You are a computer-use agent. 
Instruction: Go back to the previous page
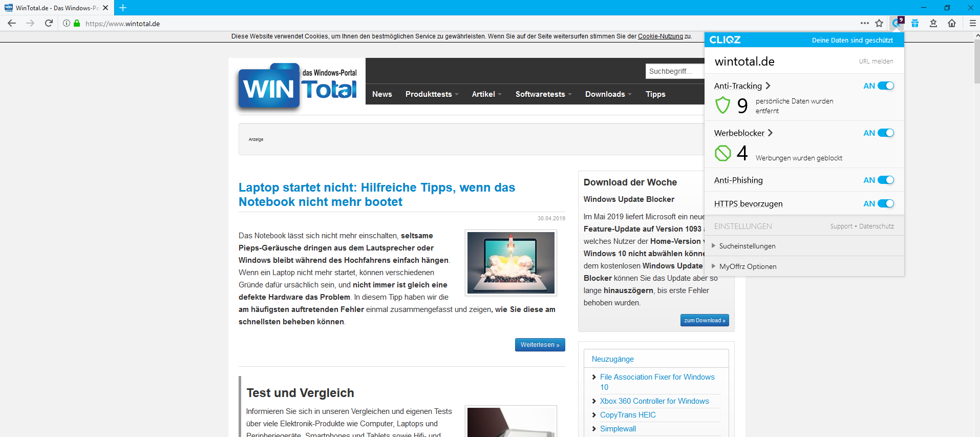point(12,23)
